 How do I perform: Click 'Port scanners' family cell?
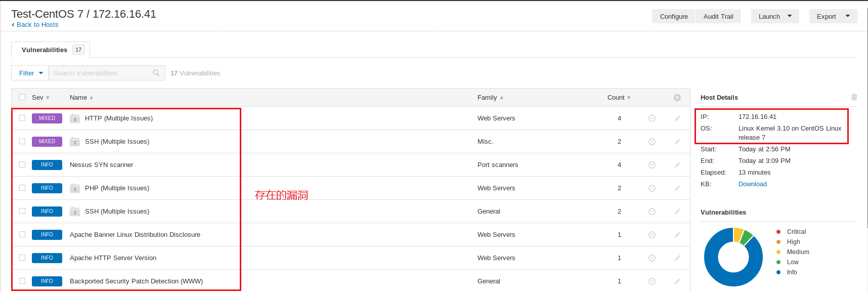click(498, 165)
